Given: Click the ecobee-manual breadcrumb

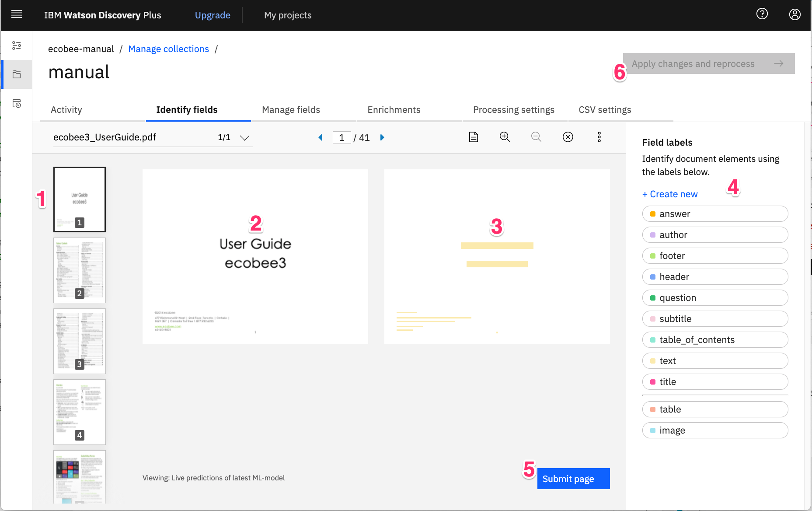Looking at the screenshot, I should (81, 49).
